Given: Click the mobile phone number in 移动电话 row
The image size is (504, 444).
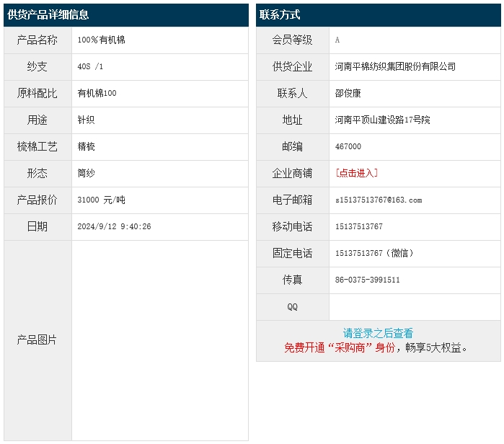Looking at the screenshot, I should pyautogui.click(x=359, y=226).
